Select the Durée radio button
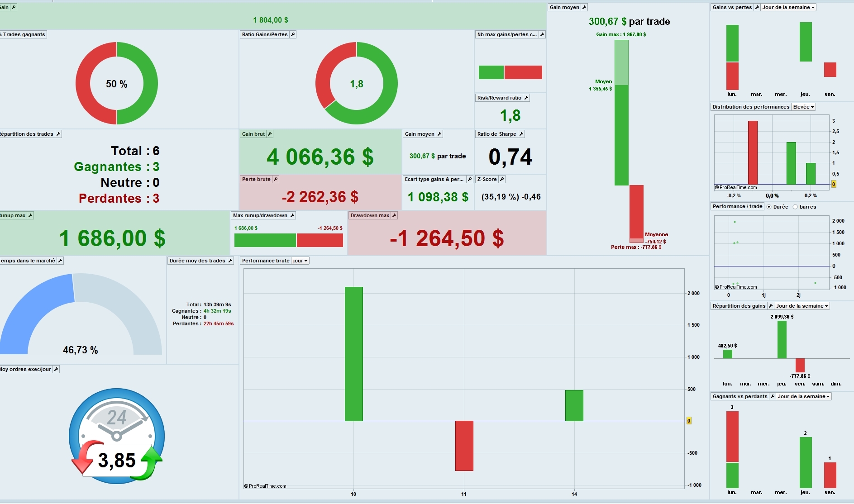Screen dimensions: 854x504 (x=769, y=207)
